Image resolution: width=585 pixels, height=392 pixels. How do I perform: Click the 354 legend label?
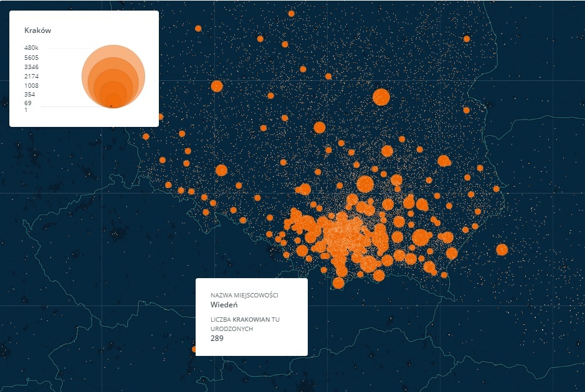[29, 95]
